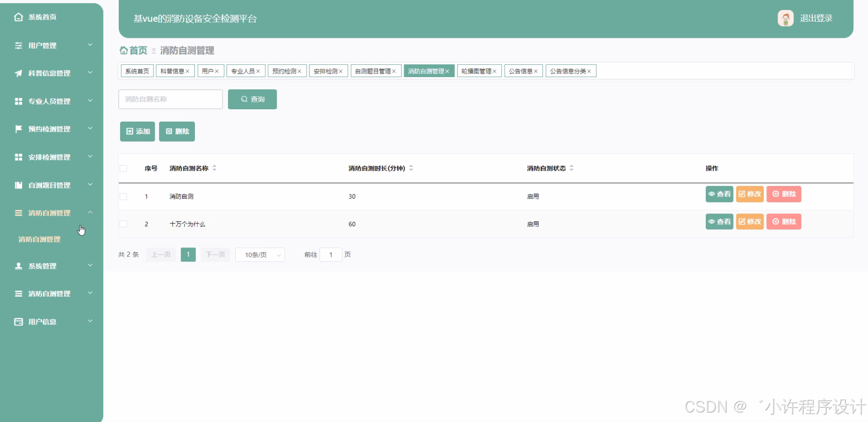Select the checkbox for row 十万个为什么
Screen dimensions: 868x422
click(123, 224)
